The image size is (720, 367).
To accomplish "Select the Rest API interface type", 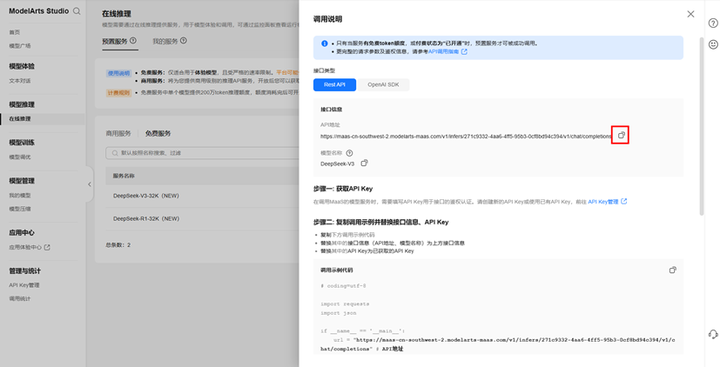I will (334, 85).
